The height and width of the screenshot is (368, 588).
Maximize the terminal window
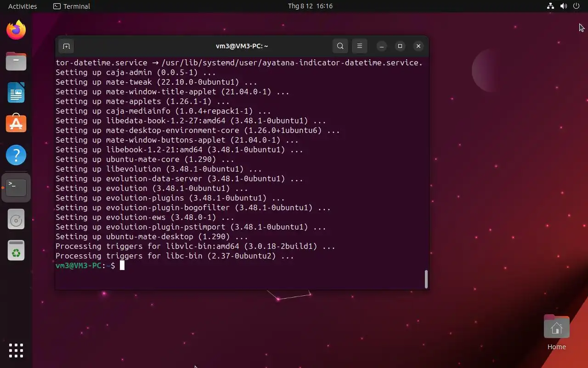tap(400, 46)
